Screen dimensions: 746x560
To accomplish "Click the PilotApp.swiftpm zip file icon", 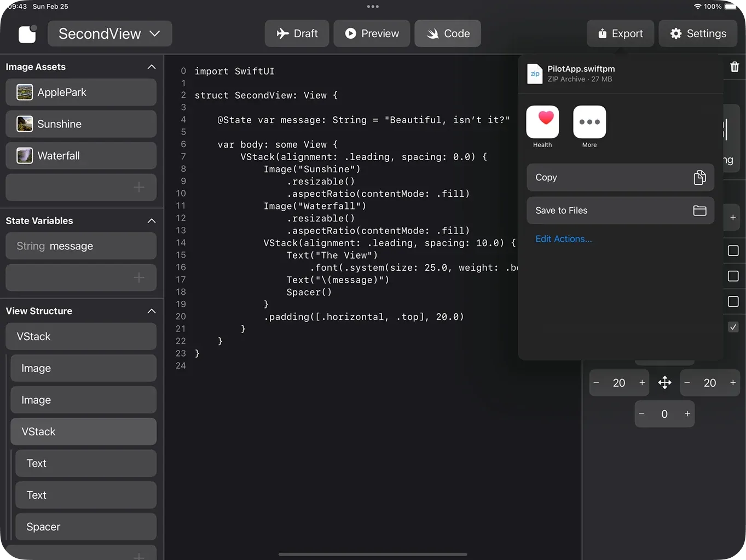I will click(x=535, y=74).
